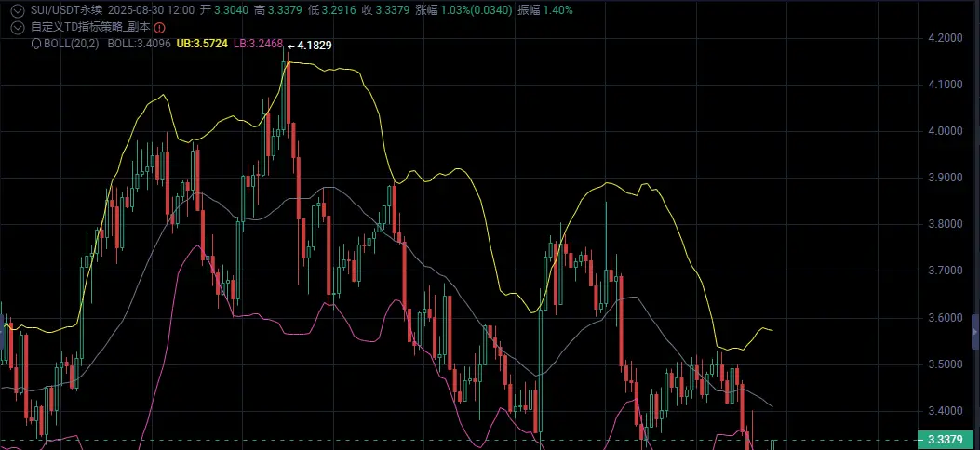Click the 3.5000 price axis label

pos(945,364)
